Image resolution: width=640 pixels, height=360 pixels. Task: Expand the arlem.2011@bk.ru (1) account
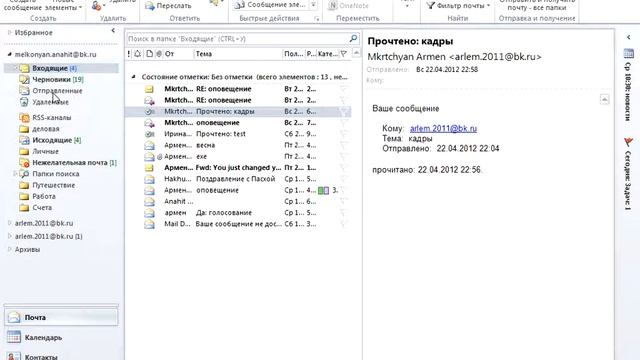pyautogui.click(x=9, y=236)
